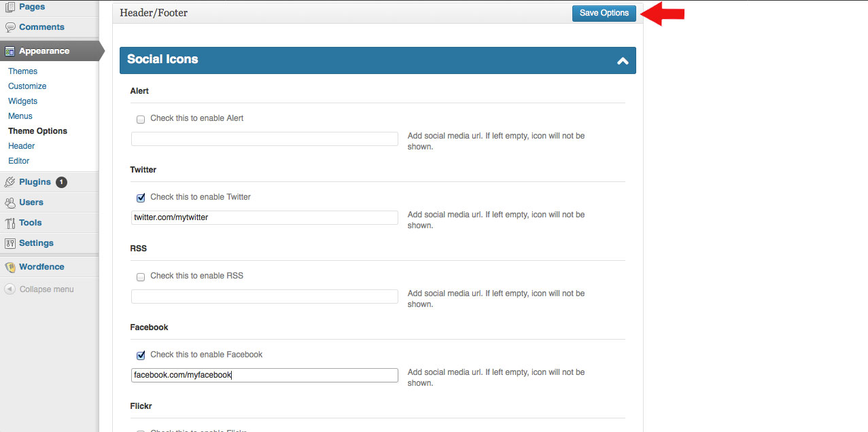Screen dimensions: 868x432
Task: Uncheck the enable Facebook checkbox
Action: (141, 355)
